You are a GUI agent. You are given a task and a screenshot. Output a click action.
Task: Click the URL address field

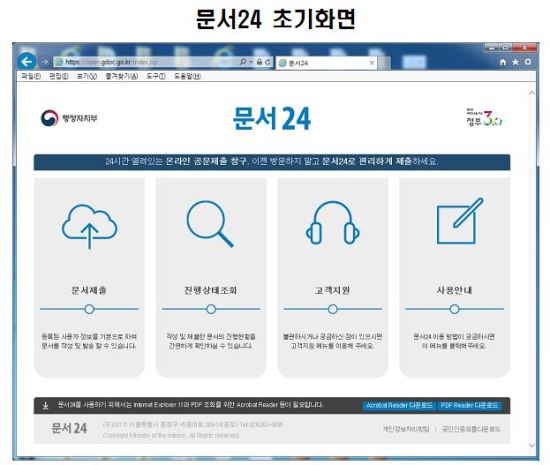[x=147, y=62]
